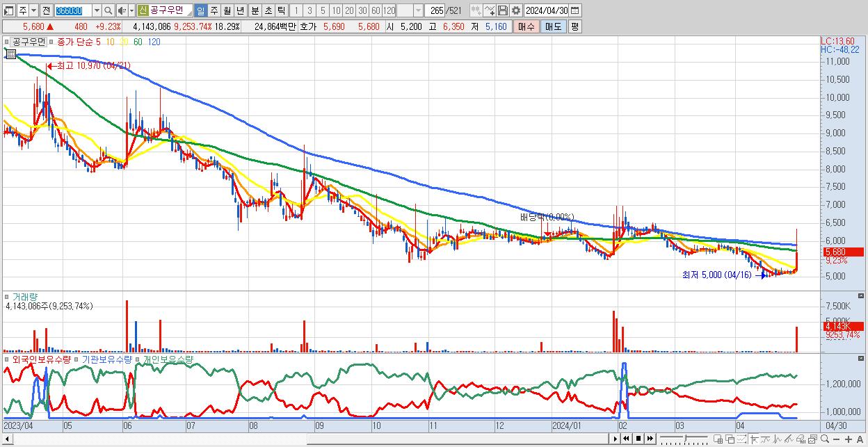The image size is (868, 447).
Task: Edit the 2024/04/30 date field
Action: click(547, 10)
